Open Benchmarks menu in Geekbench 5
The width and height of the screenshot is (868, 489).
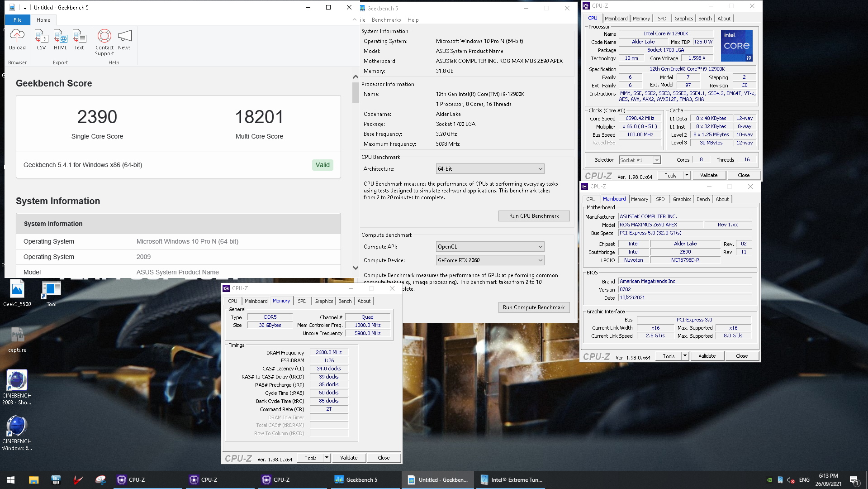tap(386, 20)
